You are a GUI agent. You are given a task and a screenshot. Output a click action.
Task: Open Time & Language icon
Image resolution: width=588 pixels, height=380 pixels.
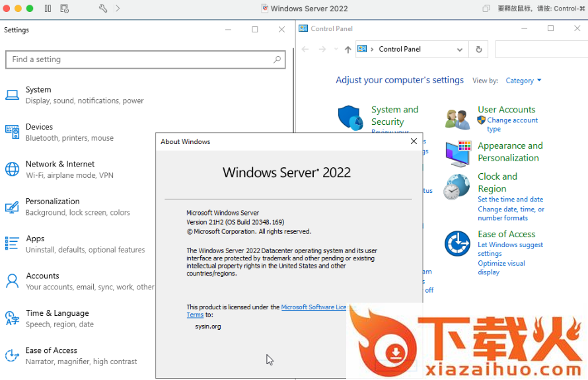tap(12, 318)
